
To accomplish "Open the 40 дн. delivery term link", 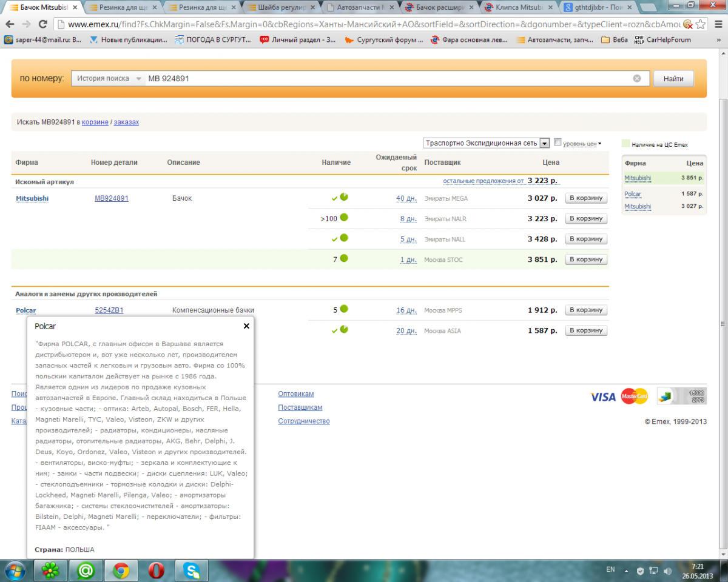I will [406, 198].
